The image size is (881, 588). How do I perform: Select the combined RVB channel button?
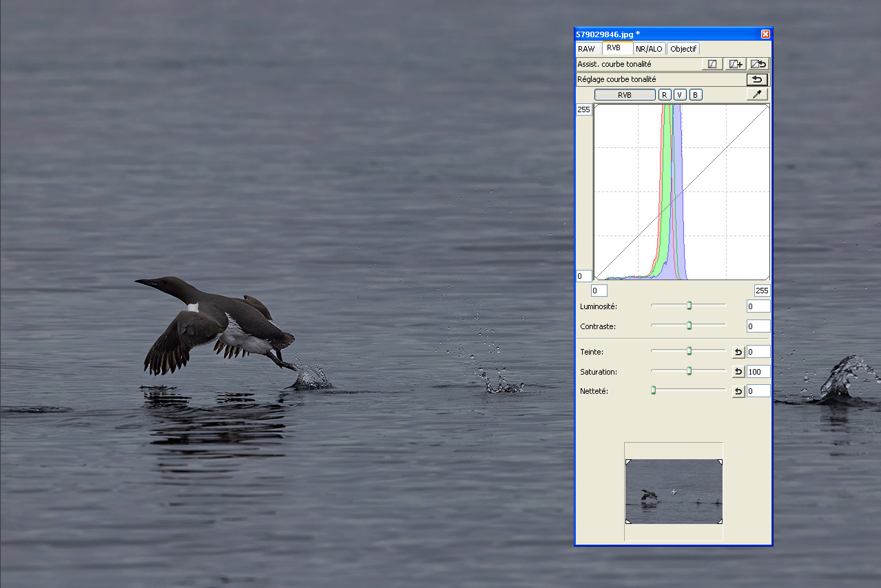tap(625, 95)
